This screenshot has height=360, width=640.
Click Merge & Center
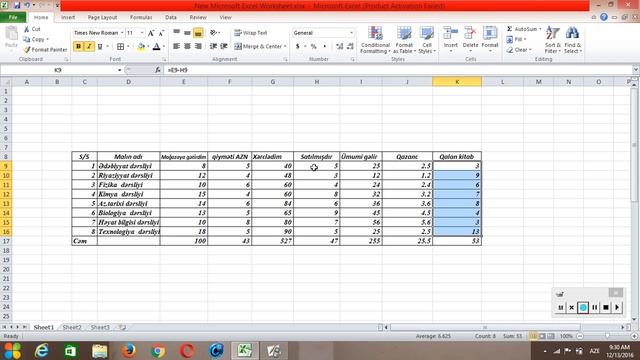pyautogui.click(x=258, y=47)
